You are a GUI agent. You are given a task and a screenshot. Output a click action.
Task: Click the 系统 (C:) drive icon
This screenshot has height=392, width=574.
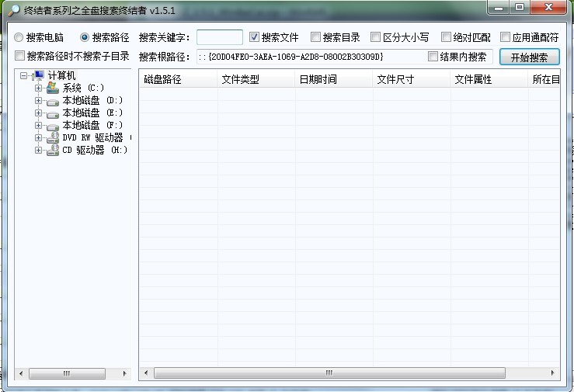(x=53, y=88)
